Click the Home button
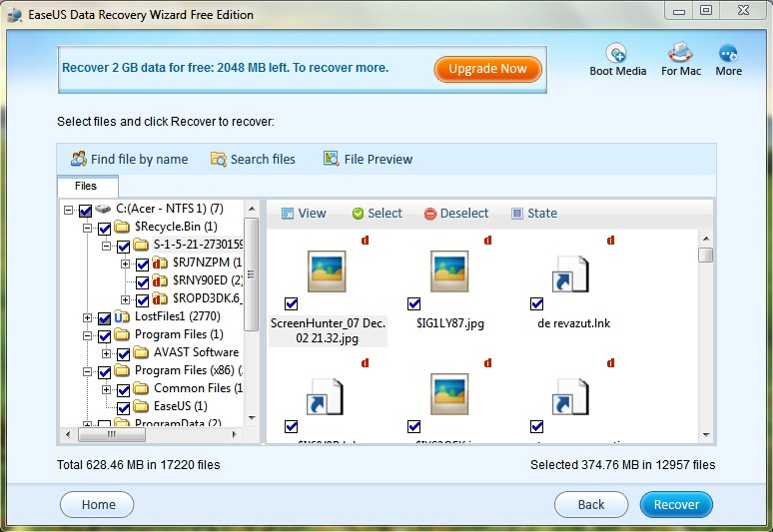This screenshot has width=773, height=532. point(97,505)
